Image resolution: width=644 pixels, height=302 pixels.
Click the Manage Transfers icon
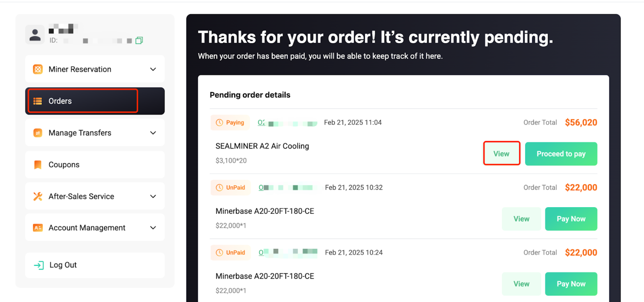click(x=38, y=133)
